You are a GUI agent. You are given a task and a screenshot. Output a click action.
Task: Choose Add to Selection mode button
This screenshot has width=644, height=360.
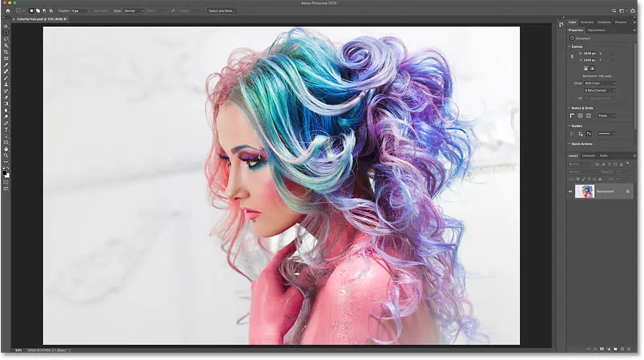[38, 10]
